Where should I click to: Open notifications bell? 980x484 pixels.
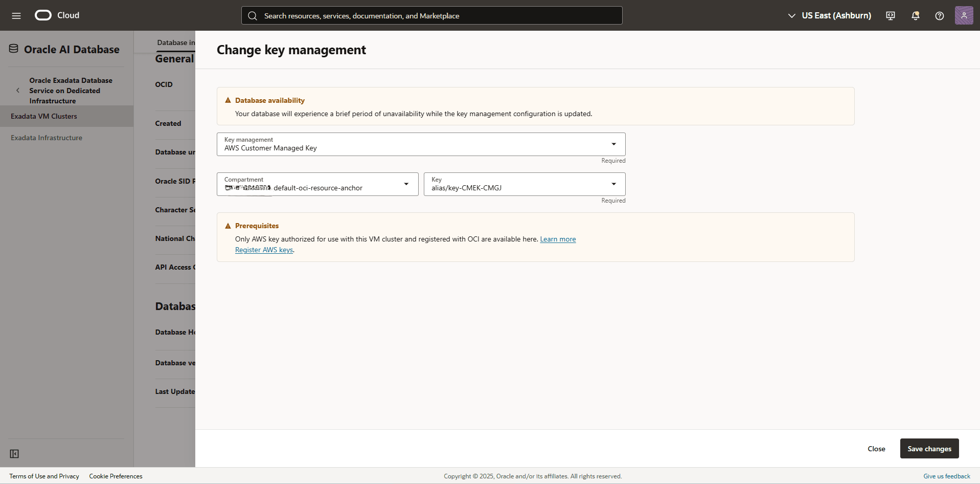tap(915, 15)
